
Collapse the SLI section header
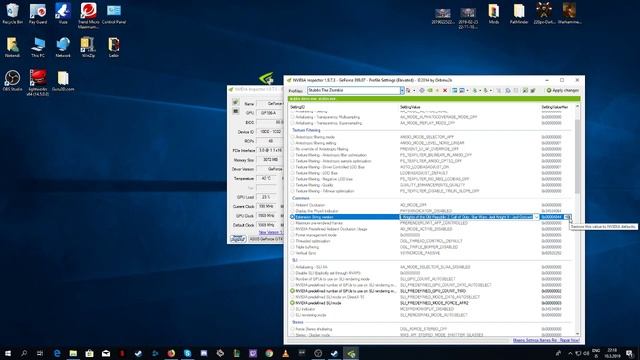point(295,260)
